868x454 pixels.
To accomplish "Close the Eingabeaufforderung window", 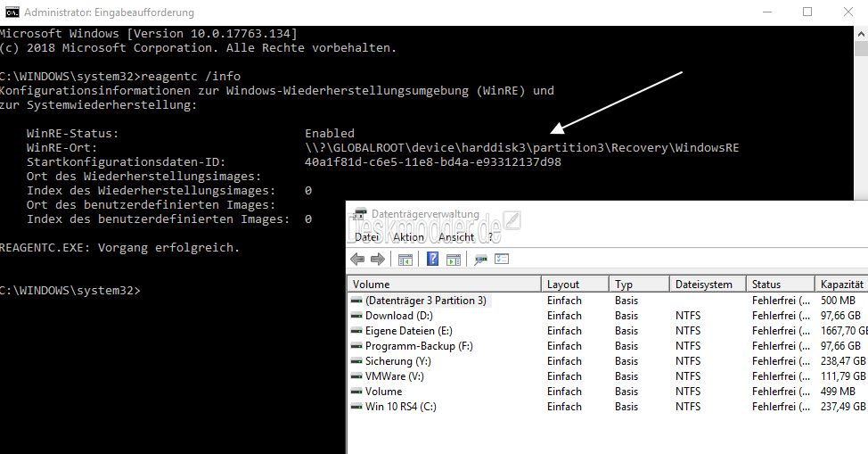I will click(x=848, y=12).
